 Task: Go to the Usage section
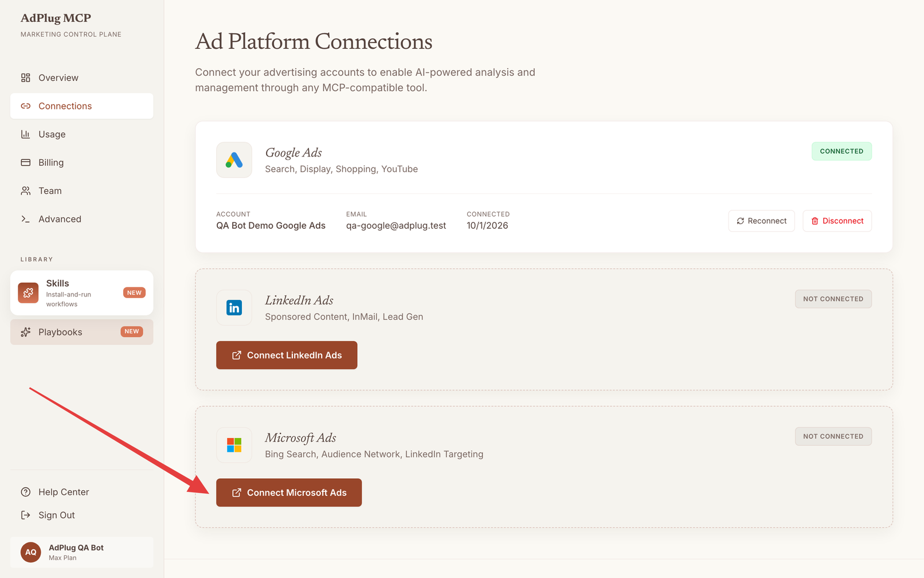point(81,134)
